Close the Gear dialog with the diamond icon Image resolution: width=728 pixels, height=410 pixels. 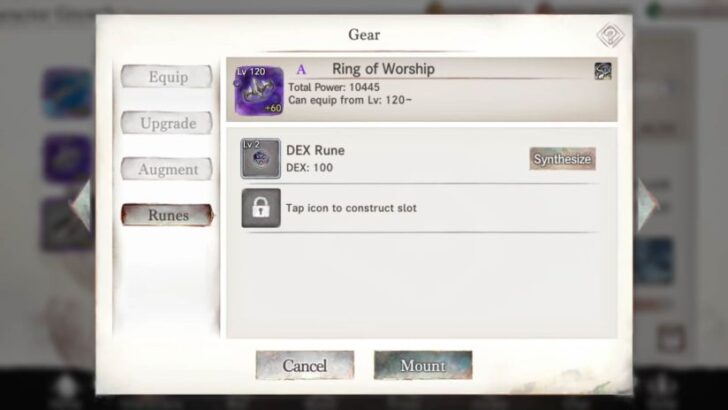click(610, 35)
